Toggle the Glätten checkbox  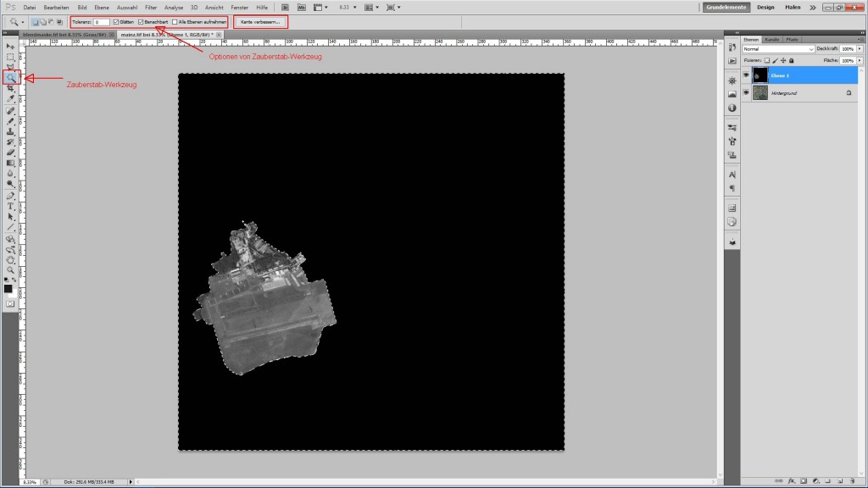coord(116,21)
